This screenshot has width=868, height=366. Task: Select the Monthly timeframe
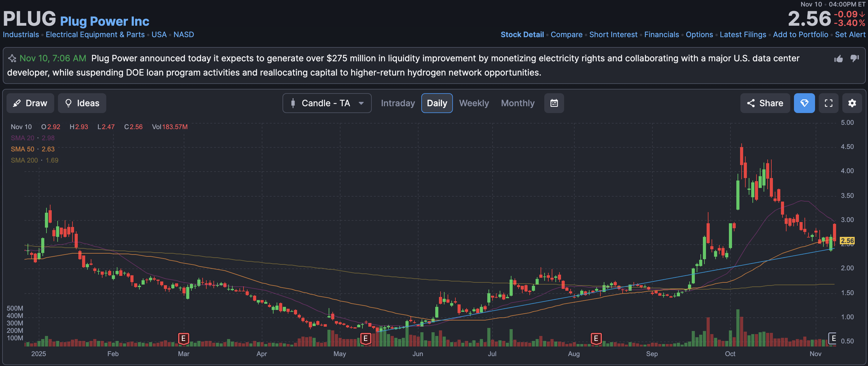pyautogui.click(x=518, y=103)
